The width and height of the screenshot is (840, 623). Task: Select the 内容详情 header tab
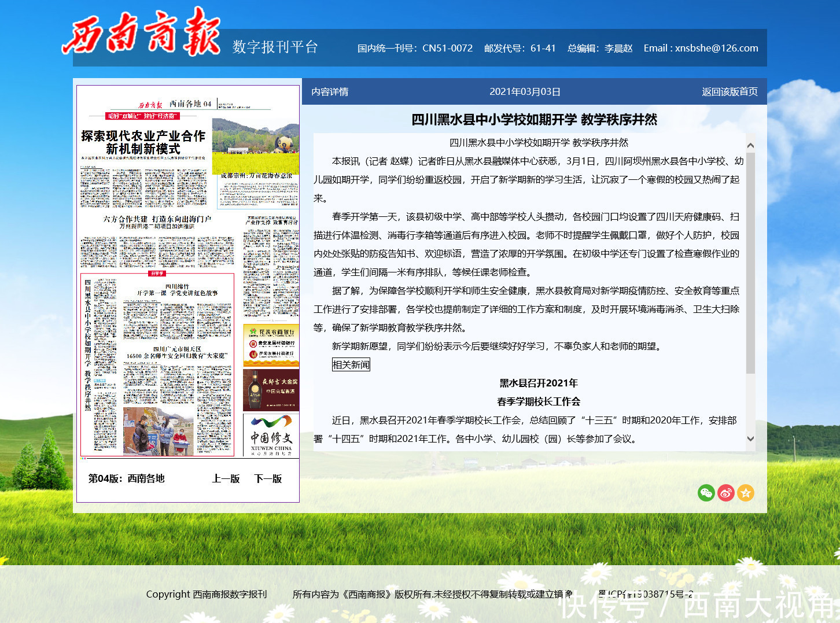pyautogui.click(x=329, y=91)
